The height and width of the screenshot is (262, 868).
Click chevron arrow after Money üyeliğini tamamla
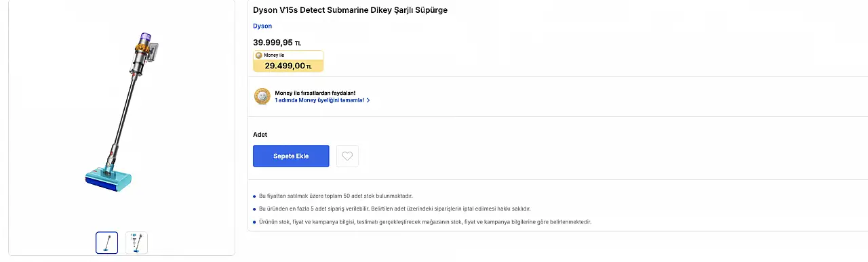coord(368,100)
